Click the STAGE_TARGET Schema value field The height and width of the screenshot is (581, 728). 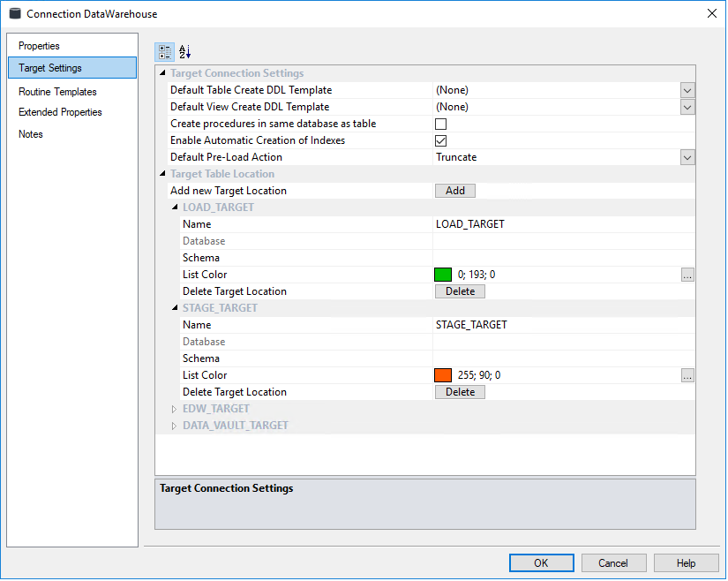click(564, 358)
